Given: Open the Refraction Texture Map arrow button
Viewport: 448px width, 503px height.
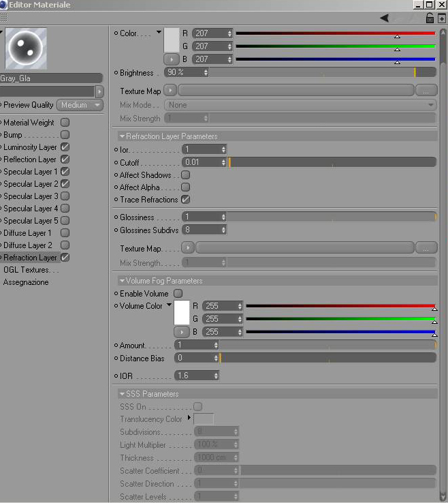Looking at the screenshot, I should [x=188, y=247].
